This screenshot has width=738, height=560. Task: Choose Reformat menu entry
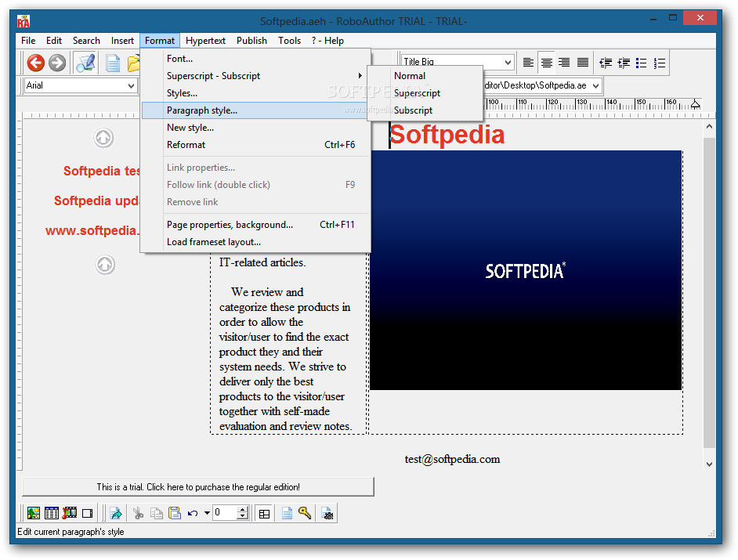pyautogui.click(x=255, y=145)
